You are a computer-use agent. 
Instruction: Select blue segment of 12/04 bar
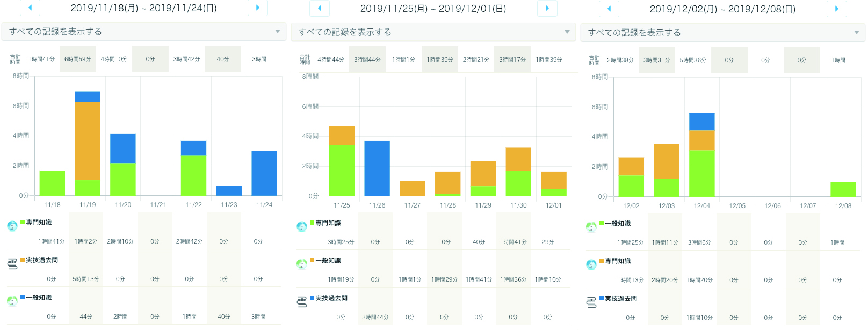coord(702,122)
